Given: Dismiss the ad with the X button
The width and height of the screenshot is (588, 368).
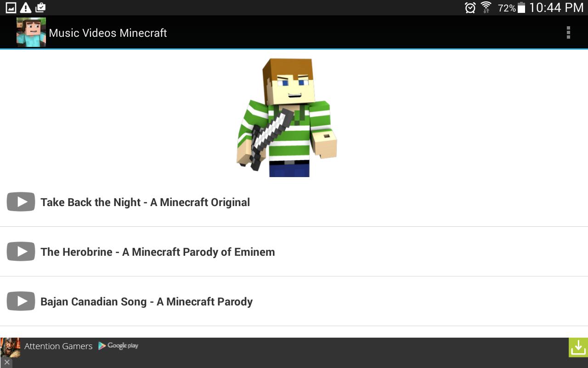Looking at the screenshot, I should (6, 363).
